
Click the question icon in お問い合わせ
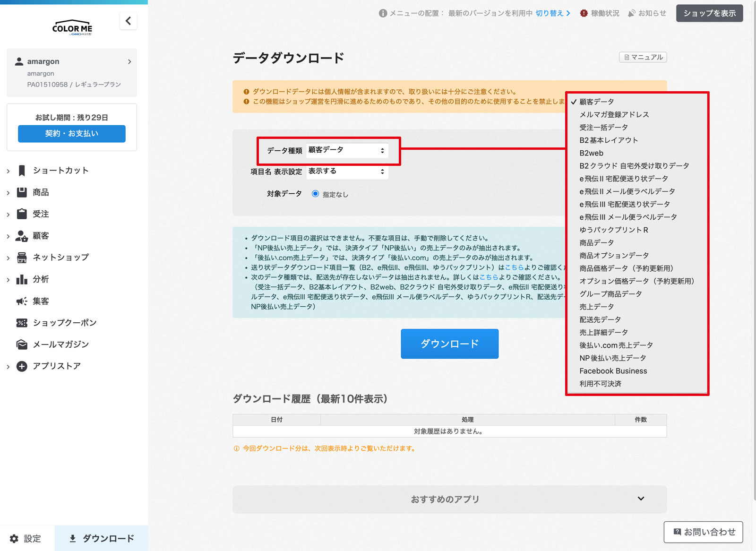click(677, 532)
